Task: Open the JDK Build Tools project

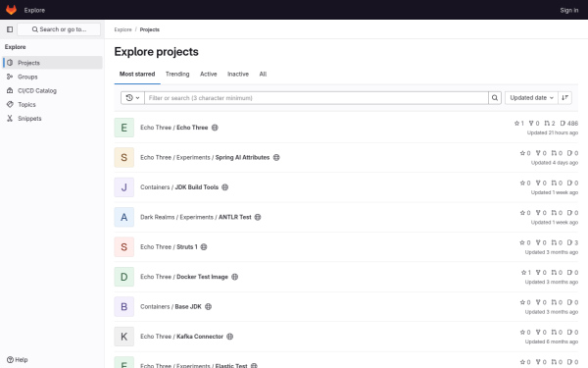Action: (x=179, y=187)
